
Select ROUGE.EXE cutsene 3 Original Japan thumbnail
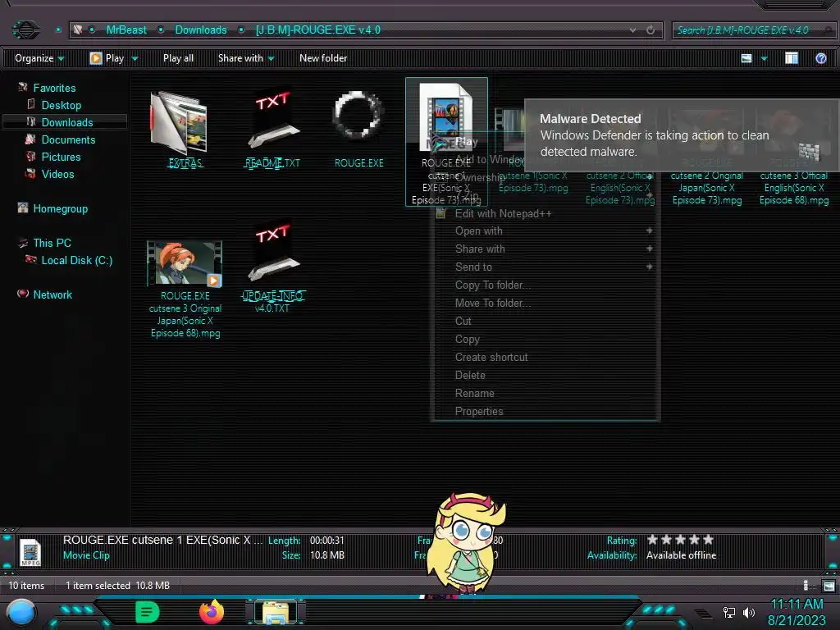click(185, 263)
